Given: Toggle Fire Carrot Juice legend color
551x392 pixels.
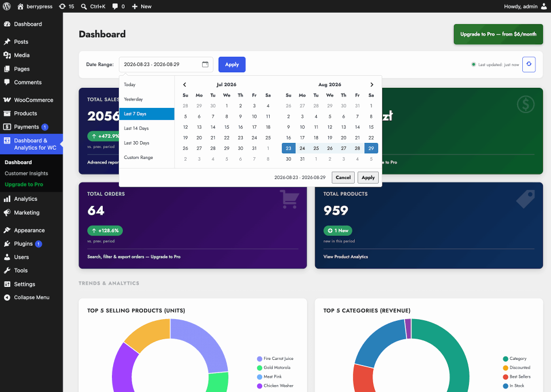Looking at the screenshot, I should 259,359.
